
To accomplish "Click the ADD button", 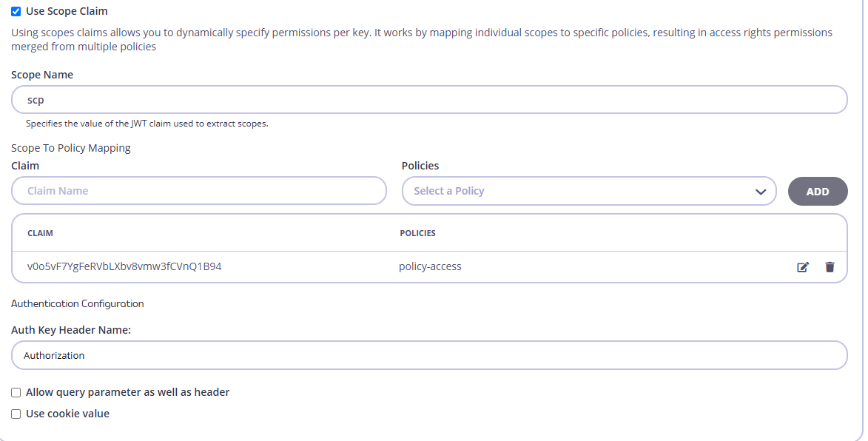I will pos(818,192).
